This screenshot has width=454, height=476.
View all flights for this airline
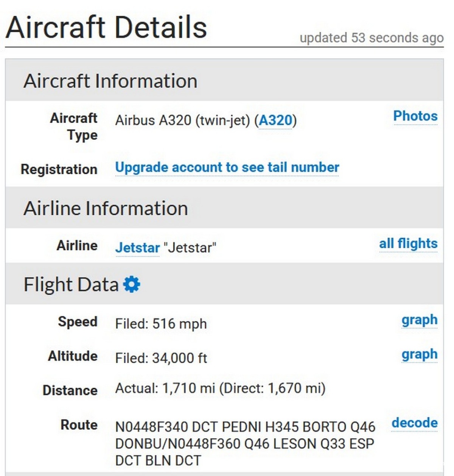408,243
